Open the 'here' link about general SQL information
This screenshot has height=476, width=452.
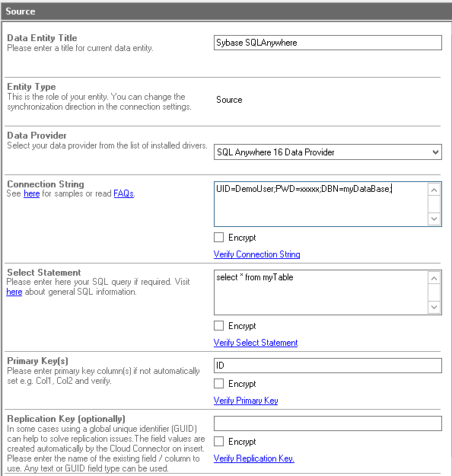click(14, 292)
